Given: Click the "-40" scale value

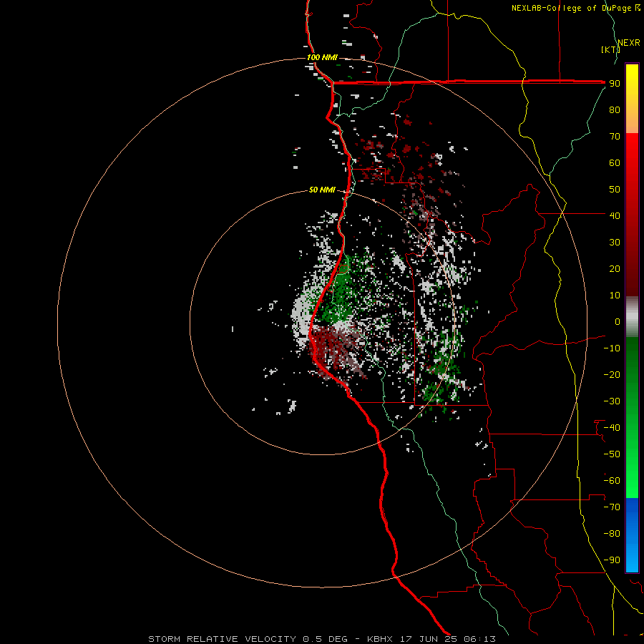Looking at the screenshot, I should point(612,428).
